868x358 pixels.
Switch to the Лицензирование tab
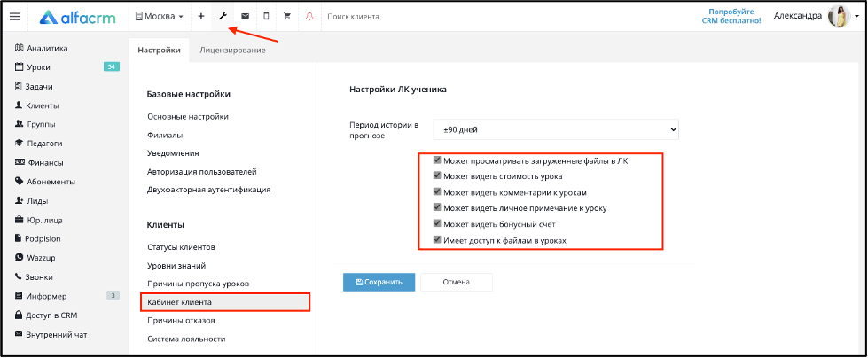232,51
